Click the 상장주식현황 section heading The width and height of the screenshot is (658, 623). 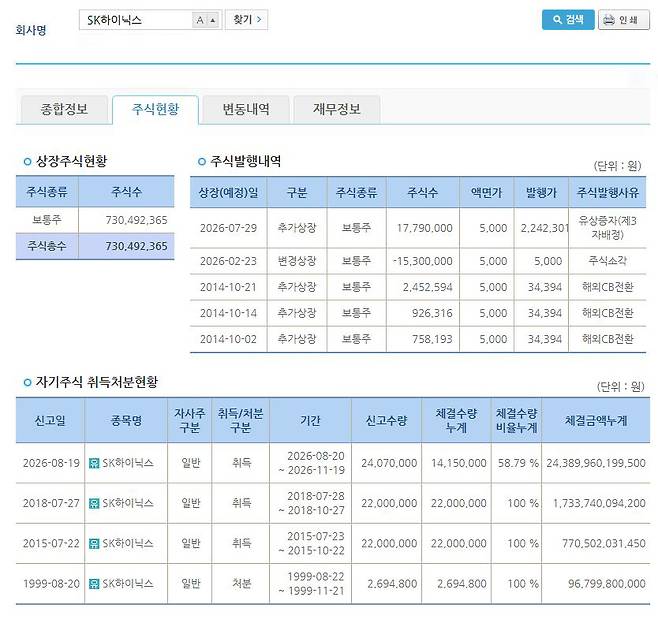pyautogui.click(x=71, y=161)
